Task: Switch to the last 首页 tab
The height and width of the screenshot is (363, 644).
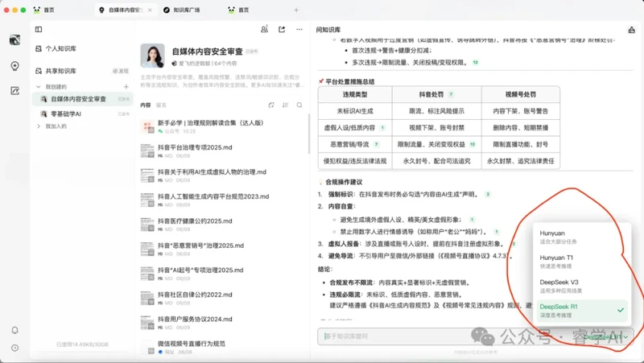Action: 239,10
